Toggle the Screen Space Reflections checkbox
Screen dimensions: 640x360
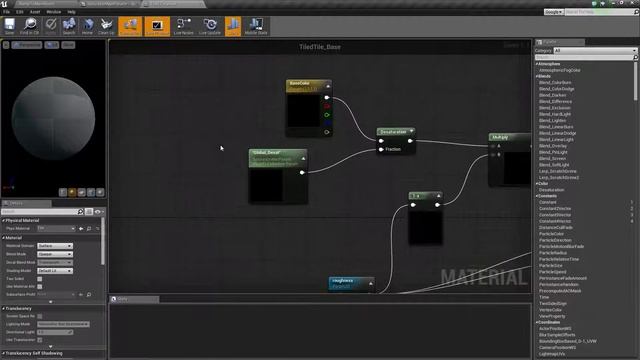point(40,316)
